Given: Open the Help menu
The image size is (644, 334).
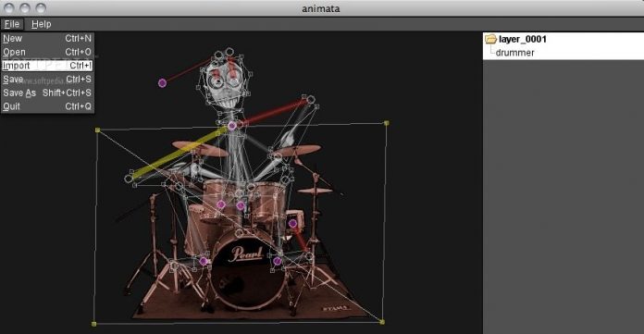Looking at the screenshot, I should pyautogui.click(x=41, y=24).
